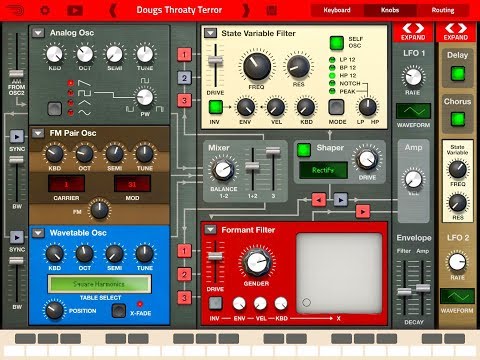Click the FM Pair Osc FM knob
480x360 pixels.
(99, 210)
